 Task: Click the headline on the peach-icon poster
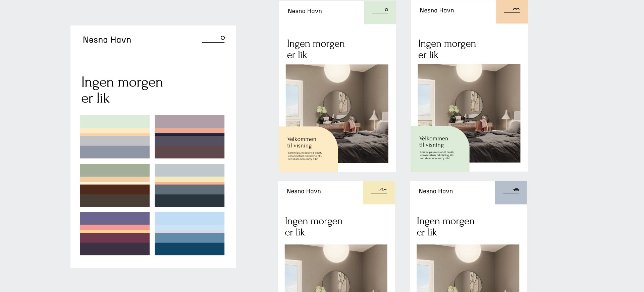[x=447, y=49]
